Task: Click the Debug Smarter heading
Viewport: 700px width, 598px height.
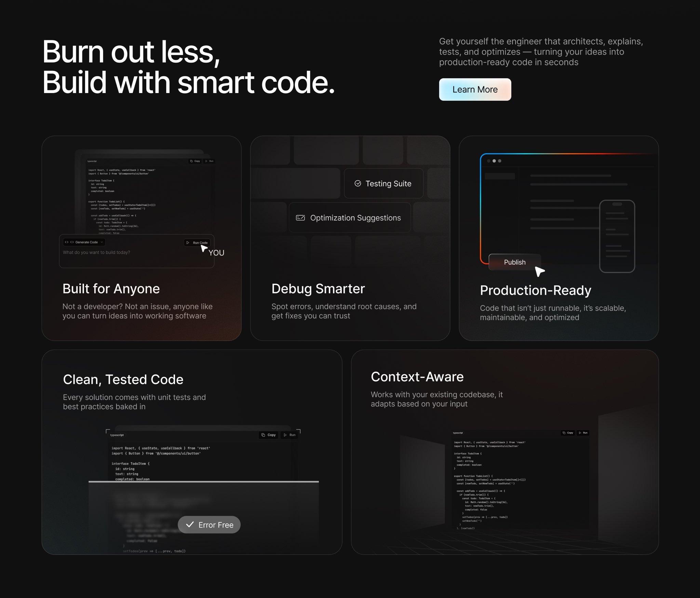Action: [318, 289]
